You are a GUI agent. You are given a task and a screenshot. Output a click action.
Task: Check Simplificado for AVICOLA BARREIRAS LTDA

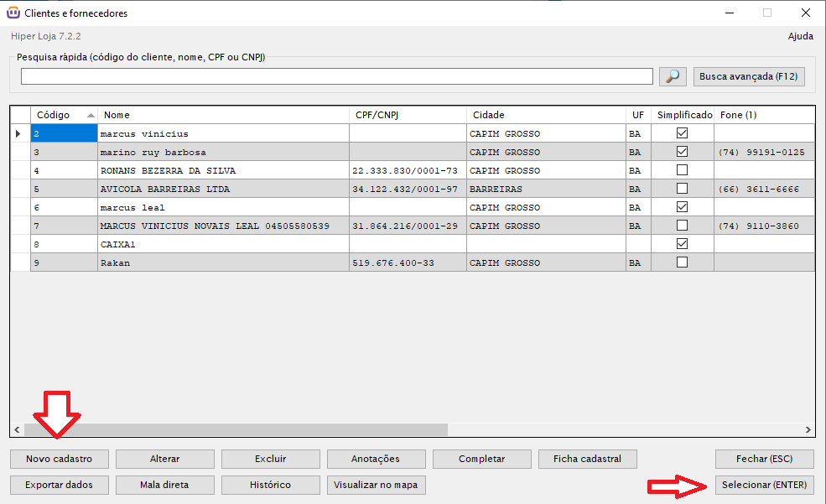tap(683, 189)
